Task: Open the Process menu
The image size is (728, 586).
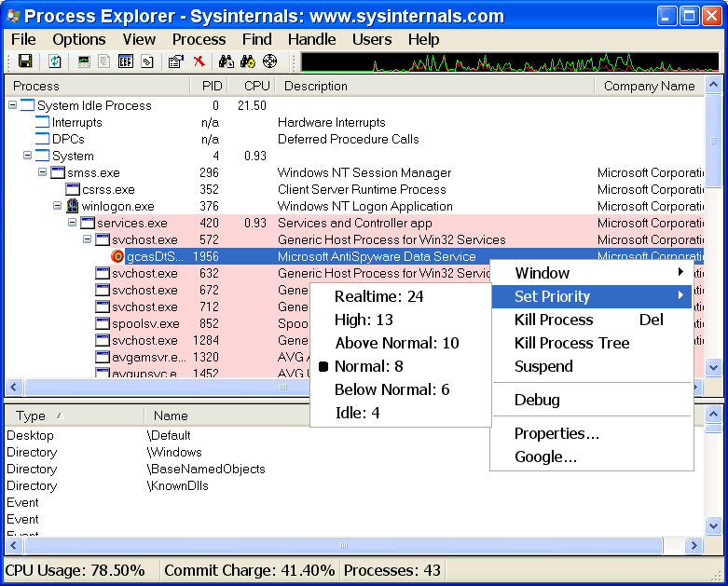Action: coord(199,39)
